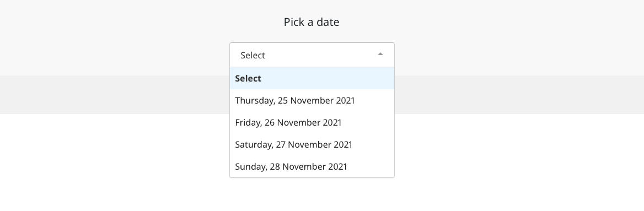
Task: Select Friday, 26 November 2021
Action: click(x=312, y=123)
